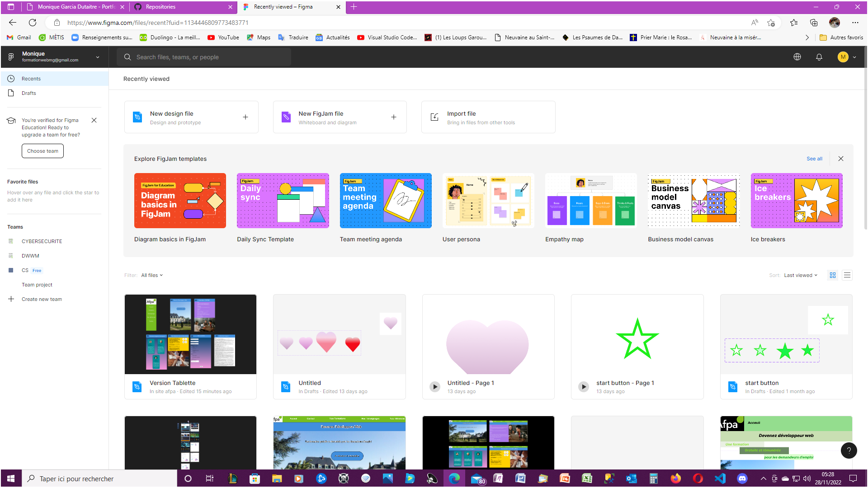Go back in browser history

click(13, 23)
